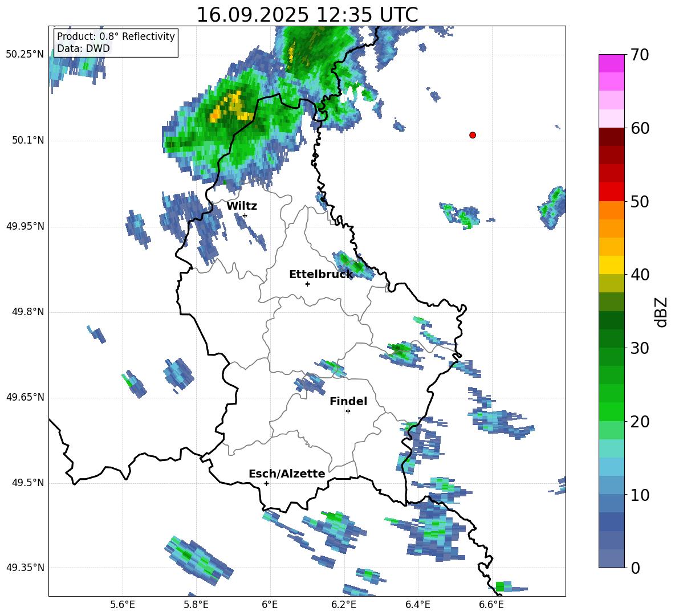Image resolution: width=675 pixels, height=616 pixels.
Task: Click the 6.4°E longitude label
Action: click(417, 605)
